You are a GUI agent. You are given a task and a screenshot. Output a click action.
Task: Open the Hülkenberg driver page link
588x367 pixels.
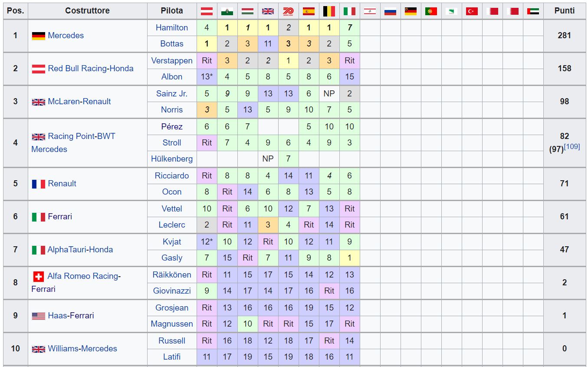172,159
